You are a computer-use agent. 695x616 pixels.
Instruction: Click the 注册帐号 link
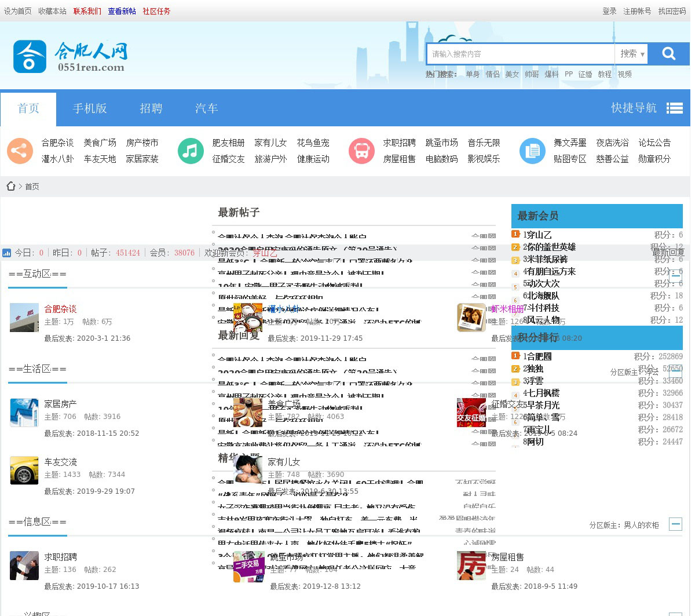637,11
